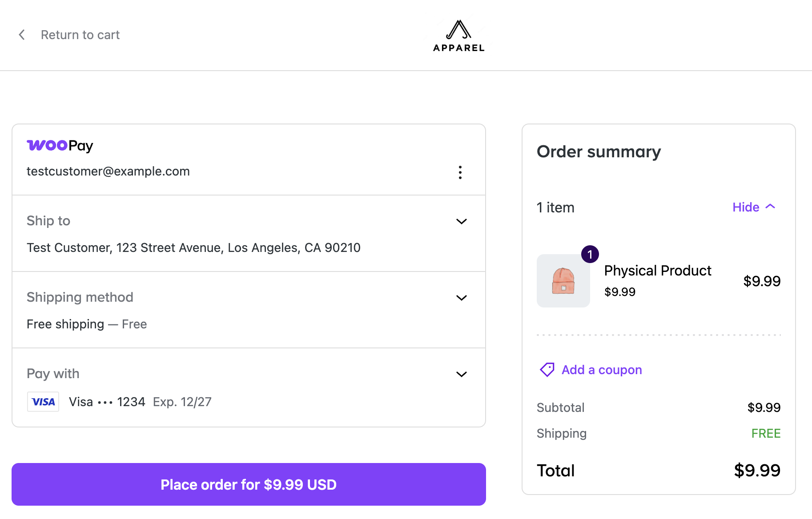Click the WooPay logo
The height and width of the screenshot is (519, 812).
60,146
